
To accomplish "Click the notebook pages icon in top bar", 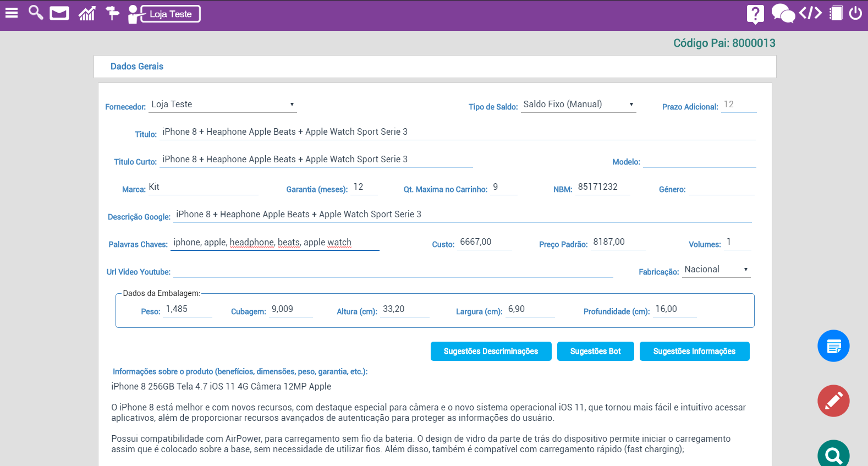I will tap(836, 13).
